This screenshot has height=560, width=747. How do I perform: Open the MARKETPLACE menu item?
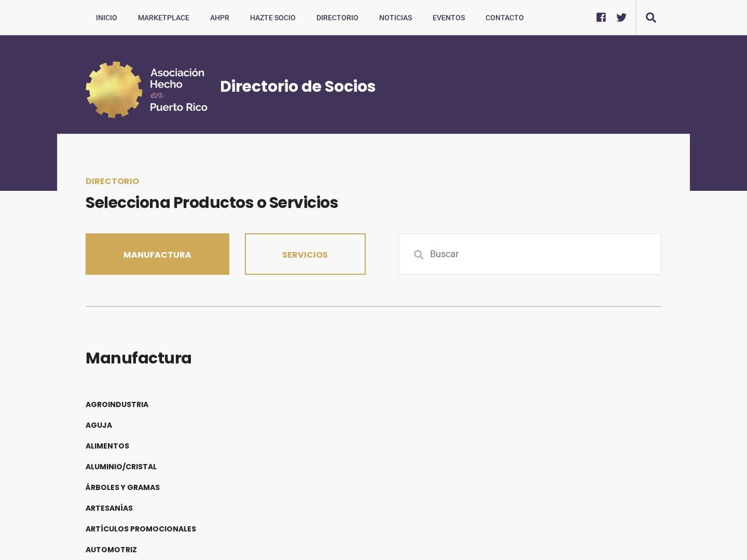point(163,17)
